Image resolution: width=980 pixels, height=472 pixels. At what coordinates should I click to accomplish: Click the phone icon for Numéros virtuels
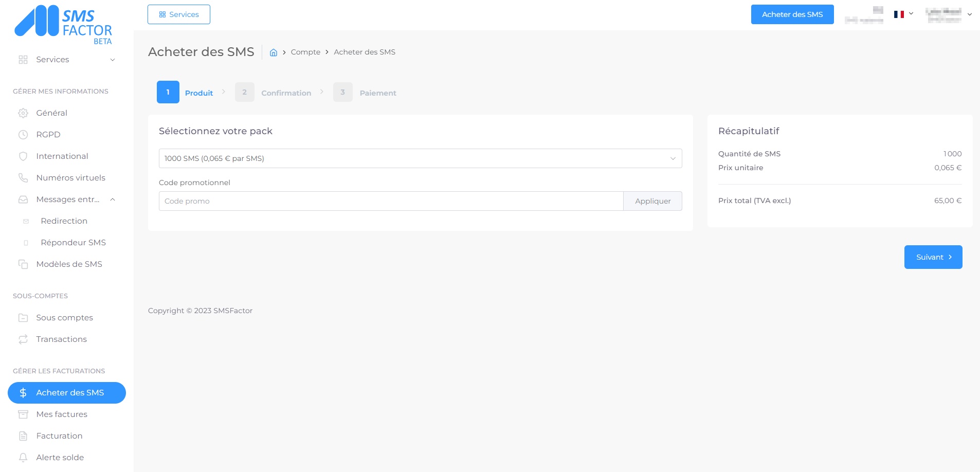(23, 178)
